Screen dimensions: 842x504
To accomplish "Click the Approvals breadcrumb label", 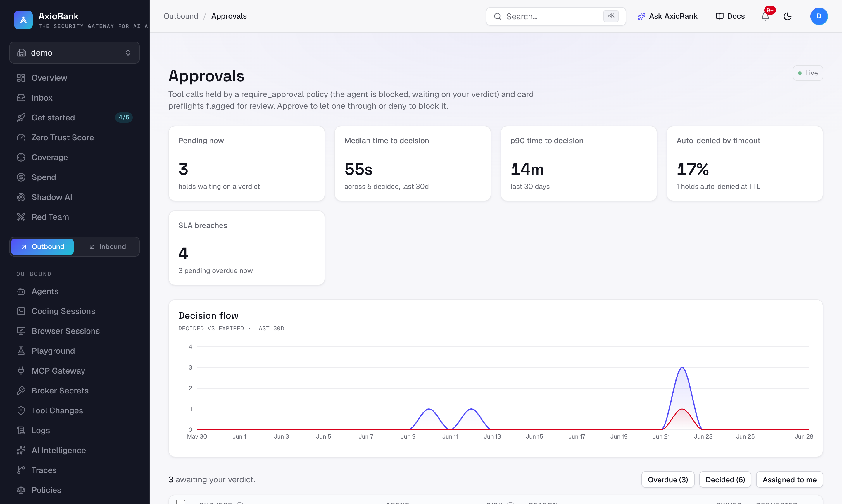I will [229, 16].
